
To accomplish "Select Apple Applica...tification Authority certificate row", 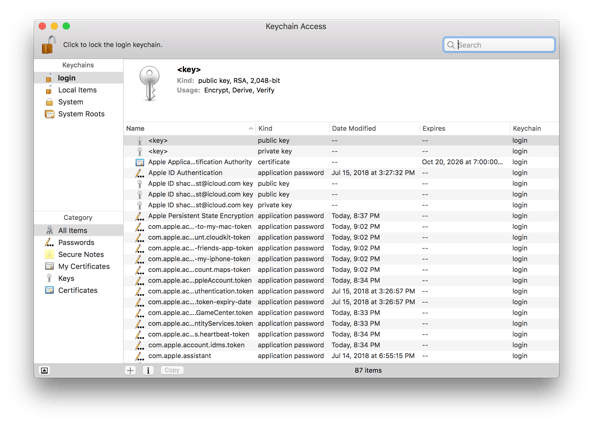I will point(341,162).
